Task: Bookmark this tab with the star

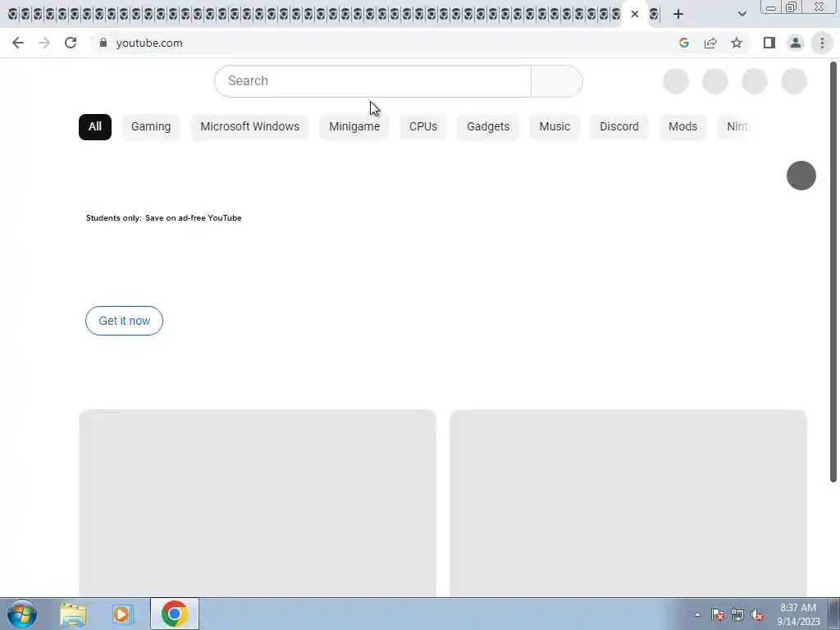Action: coord(737,43)
